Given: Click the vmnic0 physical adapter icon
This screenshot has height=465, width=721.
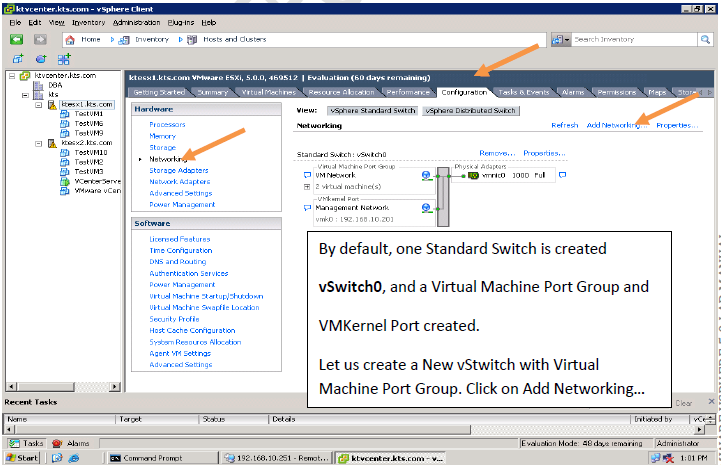Looking at the screenshot, I should click(x=473, y=175).
